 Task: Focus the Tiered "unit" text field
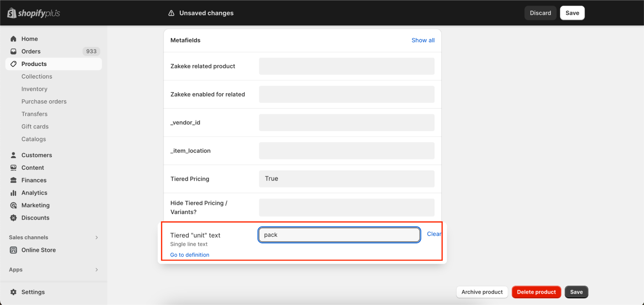[x=339, y=235]
